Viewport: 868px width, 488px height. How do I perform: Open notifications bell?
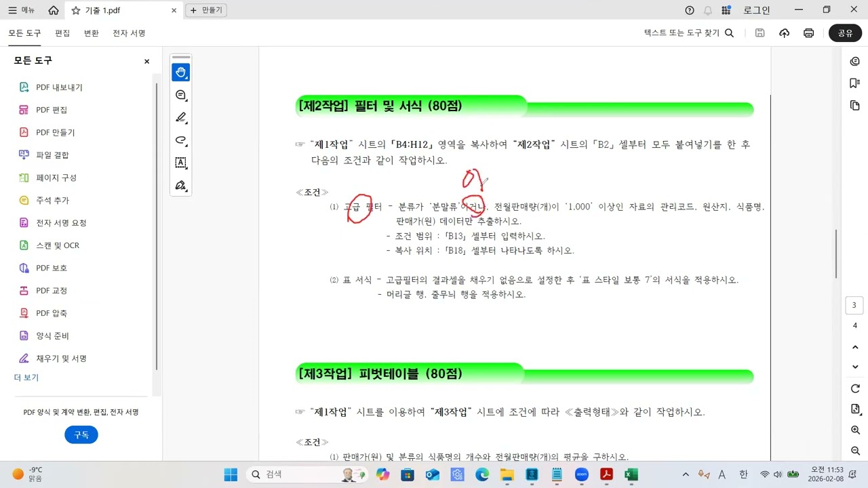click(x=708, y=10)
